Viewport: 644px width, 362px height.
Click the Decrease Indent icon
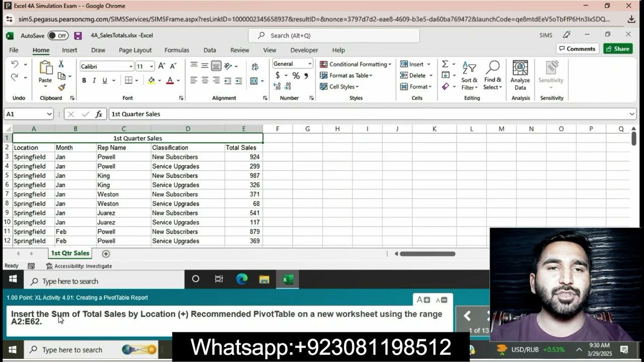click(228, 80)
